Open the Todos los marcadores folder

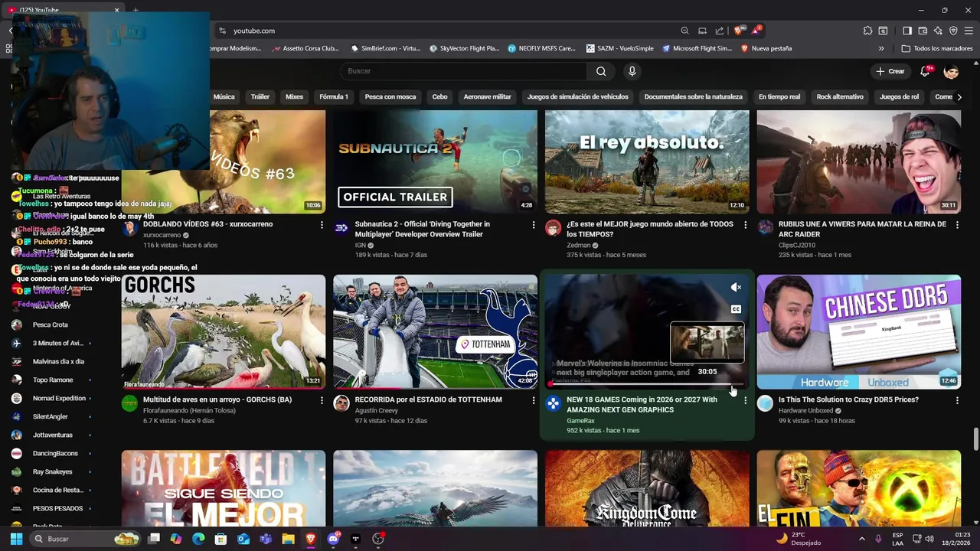click(x=937, y=48)
